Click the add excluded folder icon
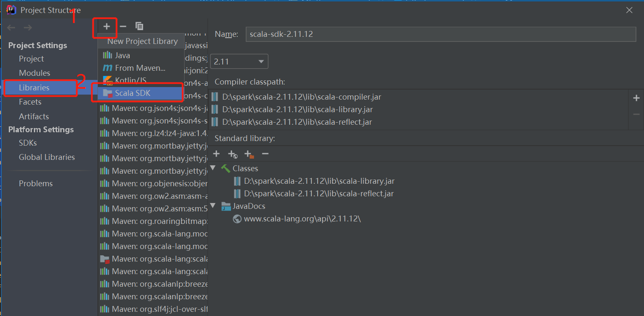The height and width of the screenshot is (316, 644). click(x=249, y=154)
